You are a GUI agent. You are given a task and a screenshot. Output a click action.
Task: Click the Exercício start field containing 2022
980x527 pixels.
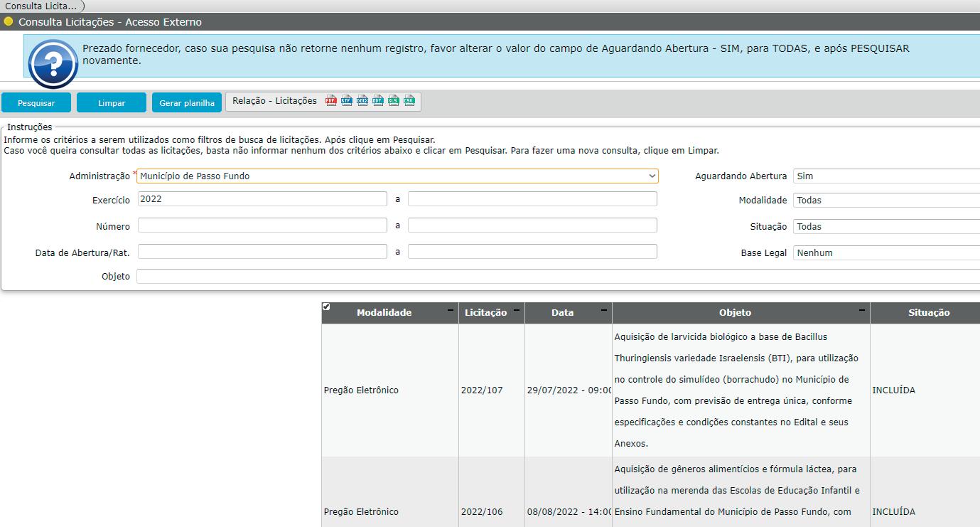[x=262, y=199]
